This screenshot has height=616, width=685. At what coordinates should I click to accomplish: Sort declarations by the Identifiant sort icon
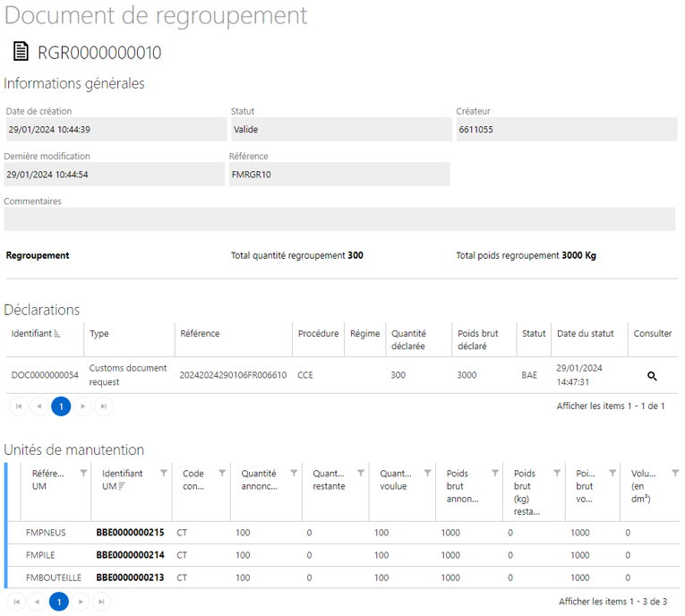point(56,334)
